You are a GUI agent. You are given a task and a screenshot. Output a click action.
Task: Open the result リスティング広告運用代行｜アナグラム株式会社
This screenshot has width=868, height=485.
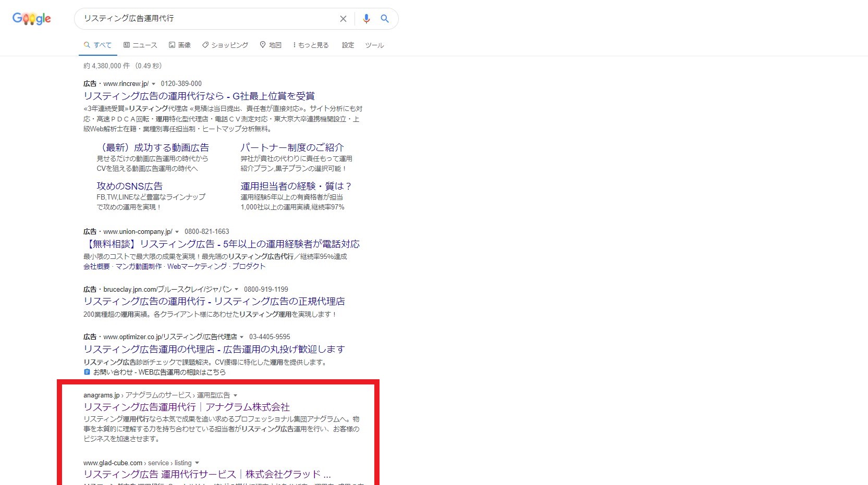(187, 407)
